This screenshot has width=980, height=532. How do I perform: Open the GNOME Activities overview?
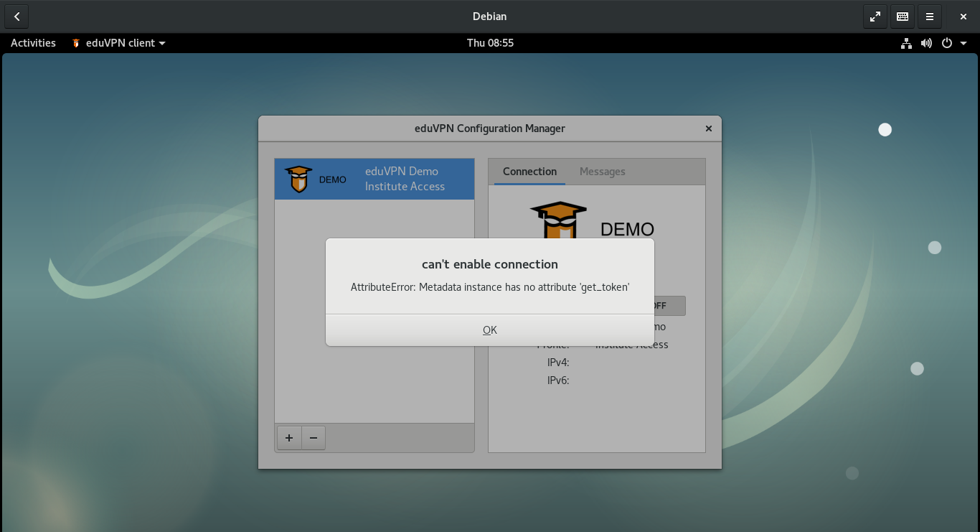[x=33, y=43]
